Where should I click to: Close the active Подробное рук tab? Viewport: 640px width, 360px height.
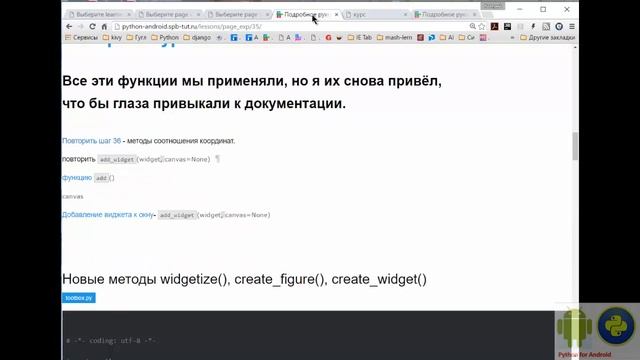(x=336, y=14)
